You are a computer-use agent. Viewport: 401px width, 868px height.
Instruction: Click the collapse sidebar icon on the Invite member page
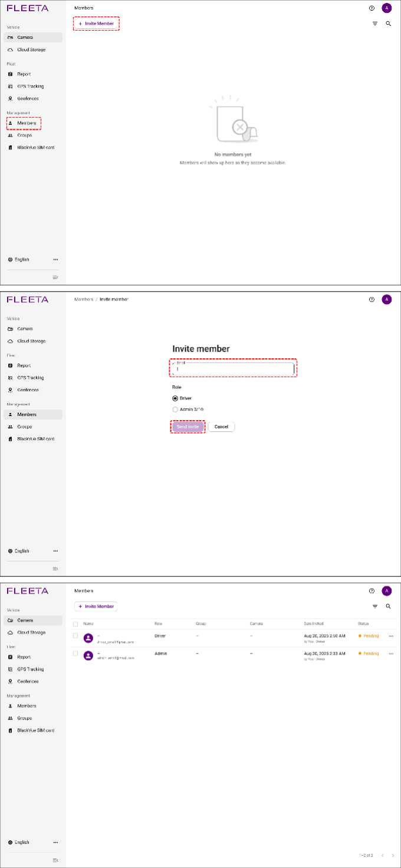[x=55, y=569]
